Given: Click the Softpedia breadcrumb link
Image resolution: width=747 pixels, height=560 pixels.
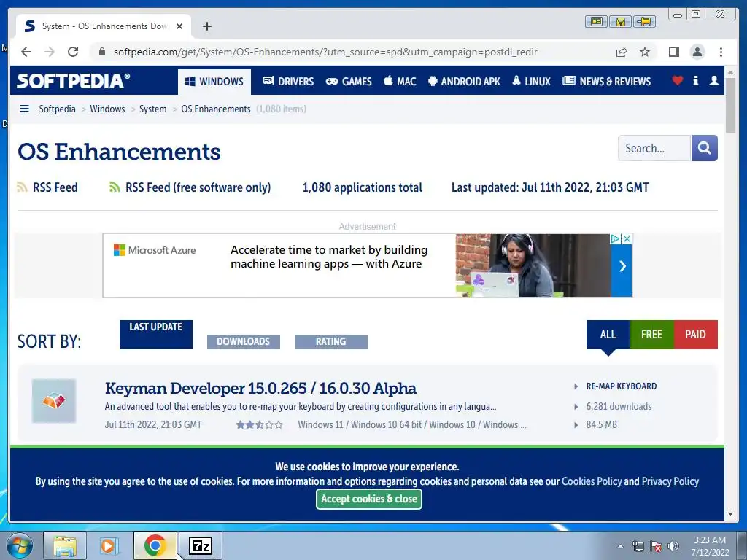Looking at the screenshot, I should pyautogui.click(x=57, y=109).
